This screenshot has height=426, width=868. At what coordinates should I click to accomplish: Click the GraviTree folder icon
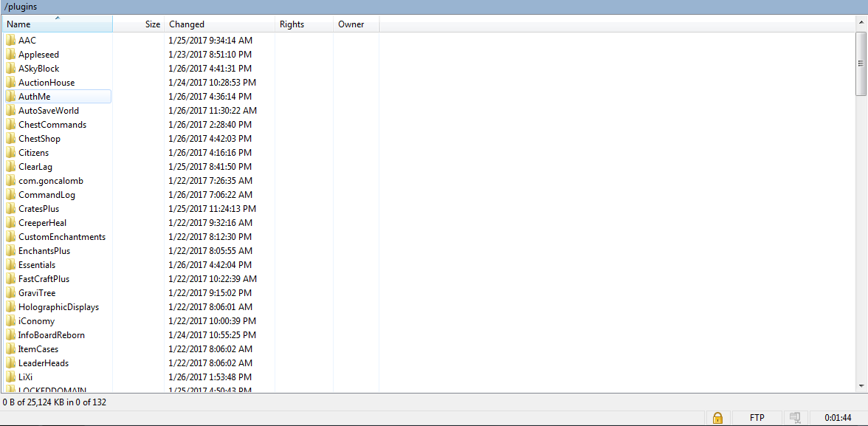coord(10,293)
